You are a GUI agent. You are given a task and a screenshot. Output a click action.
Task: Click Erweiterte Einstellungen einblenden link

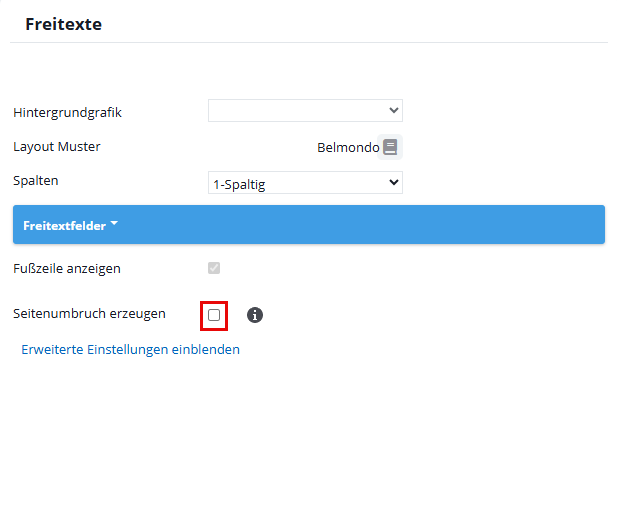[x=130, y=350]
